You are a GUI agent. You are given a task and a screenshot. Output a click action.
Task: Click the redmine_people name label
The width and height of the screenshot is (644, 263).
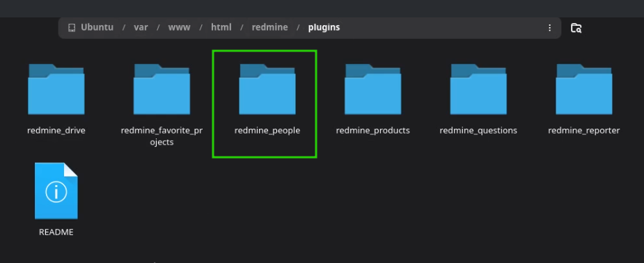click(x=267, y=131)
